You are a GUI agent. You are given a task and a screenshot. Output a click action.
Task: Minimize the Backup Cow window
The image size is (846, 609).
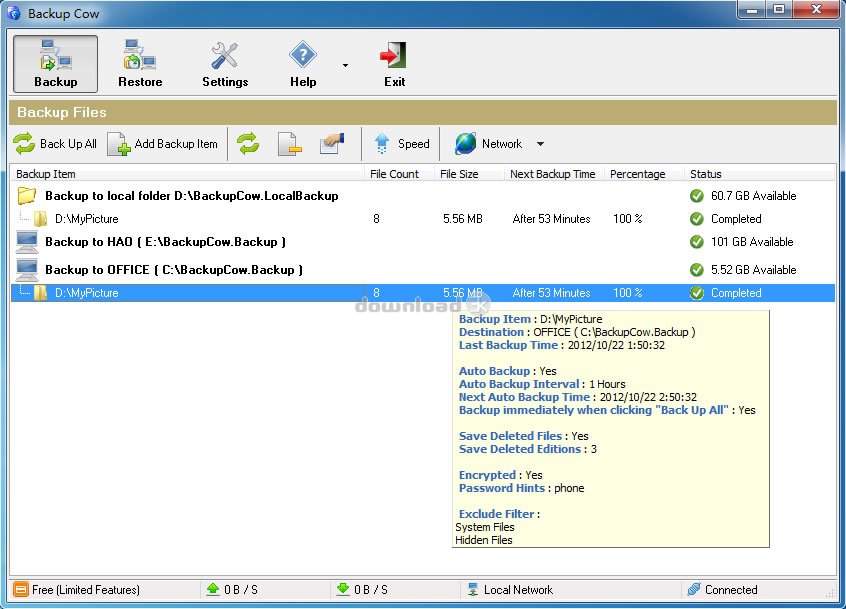coord(753,9)
